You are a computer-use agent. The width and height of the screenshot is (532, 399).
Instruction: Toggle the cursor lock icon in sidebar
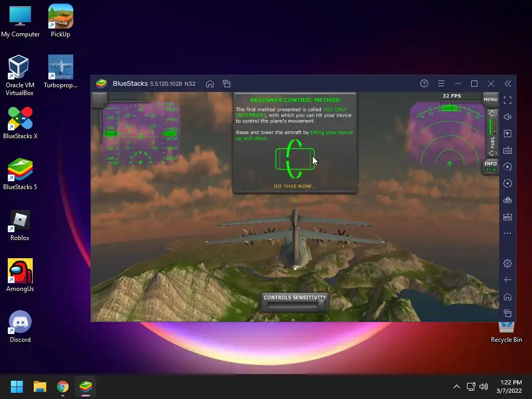click(x=508, y=134)
